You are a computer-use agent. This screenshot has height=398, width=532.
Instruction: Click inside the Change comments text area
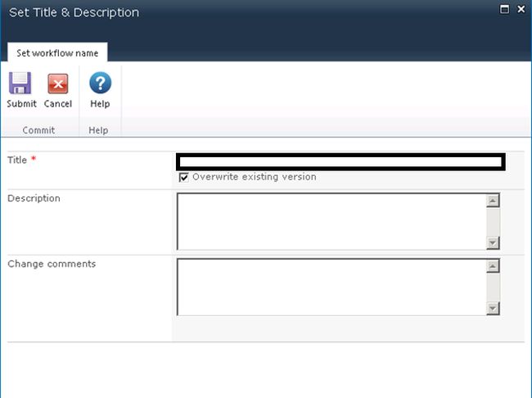(x=331, y=287)
